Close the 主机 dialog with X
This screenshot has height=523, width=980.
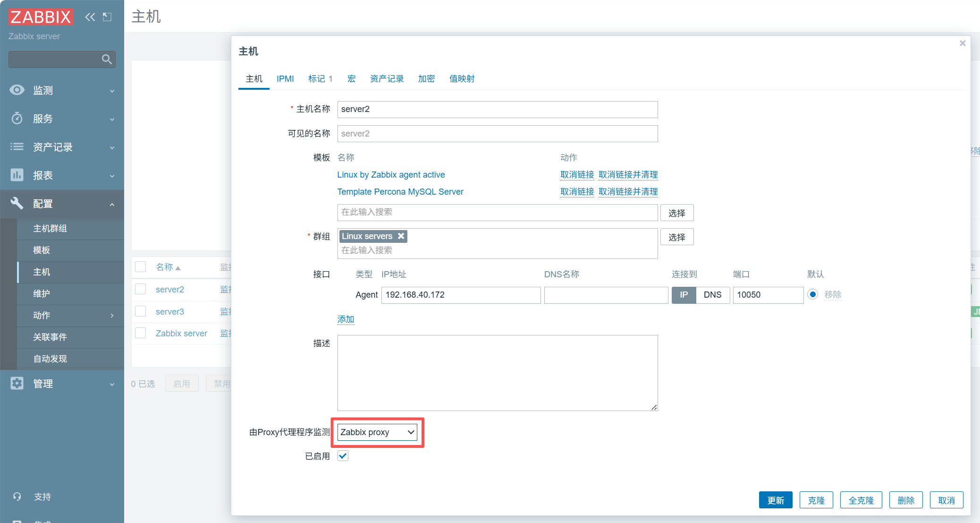coord(963,43)
